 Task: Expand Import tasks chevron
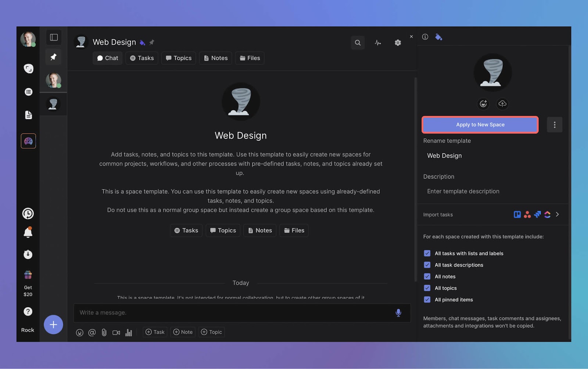557,214
